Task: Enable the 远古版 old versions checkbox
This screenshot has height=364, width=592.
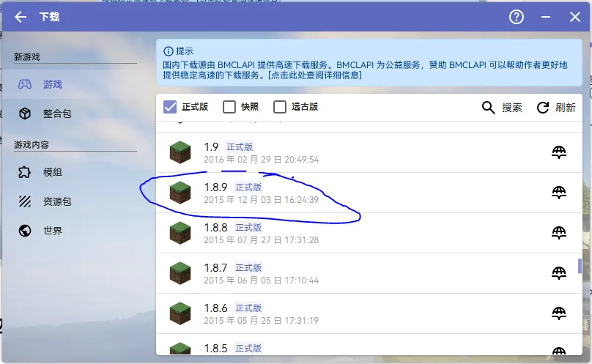Action: click(x=280, y=107)
